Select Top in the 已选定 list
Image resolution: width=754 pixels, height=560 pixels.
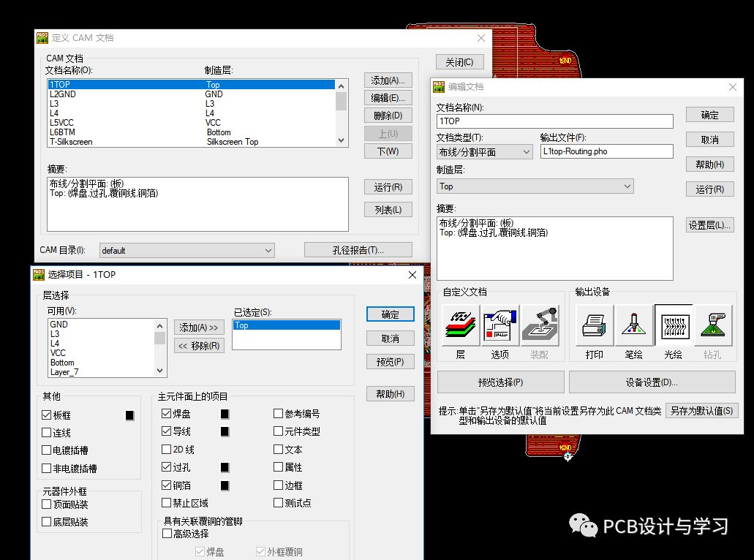click(287, 325)
